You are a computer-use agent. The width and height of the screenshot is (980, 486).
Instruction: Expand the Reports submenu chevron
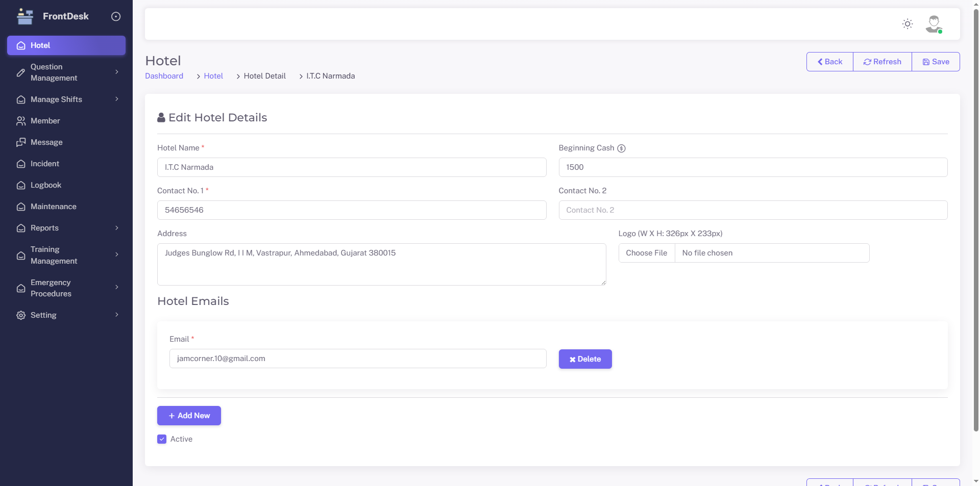(117, 228)
